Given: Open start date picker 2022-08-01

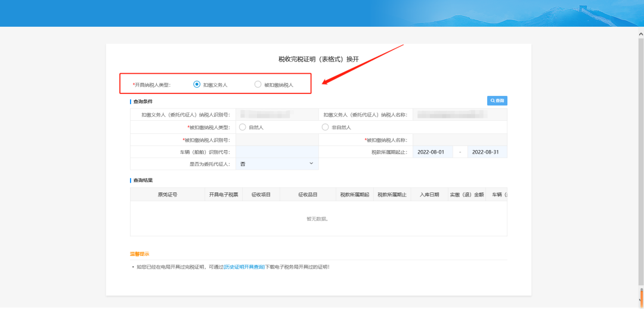Looking at the screenshot, I should pos(433,152).
